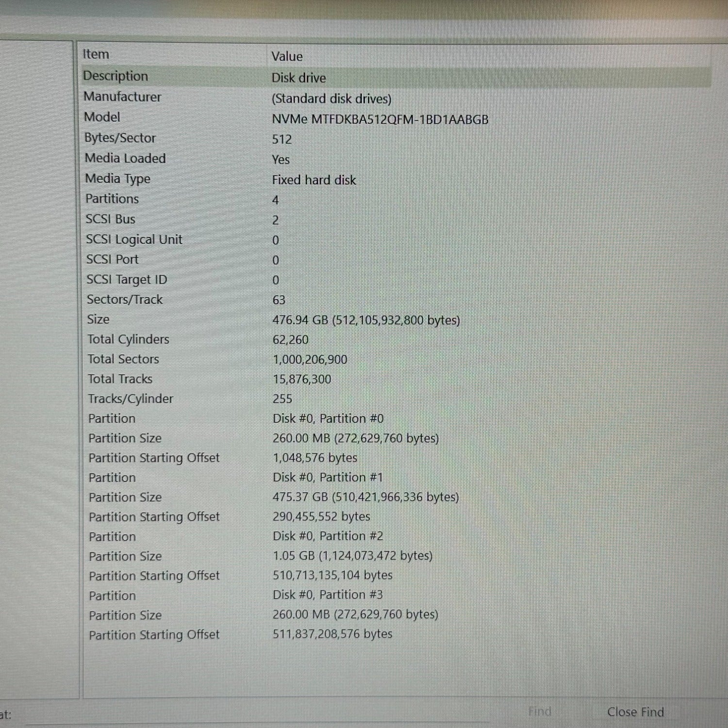Select the Tracks/Cylinder row
This screenshot has width=728, height=728.
coord(131,399)
